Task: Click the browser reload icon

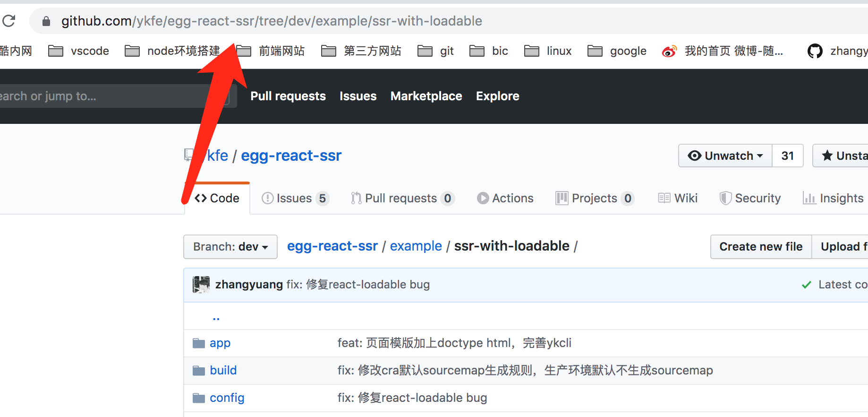Action: [9, 21]
